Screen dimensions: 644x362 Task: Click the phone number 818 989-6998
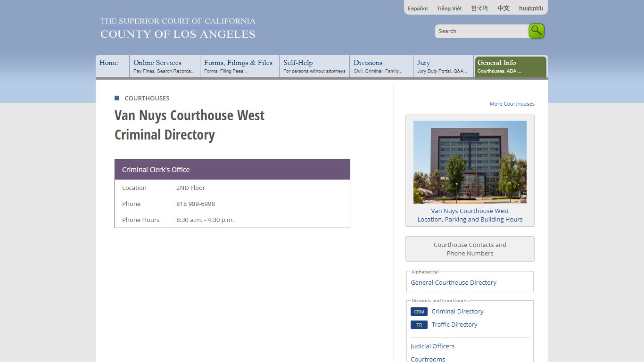click(196, 204)
